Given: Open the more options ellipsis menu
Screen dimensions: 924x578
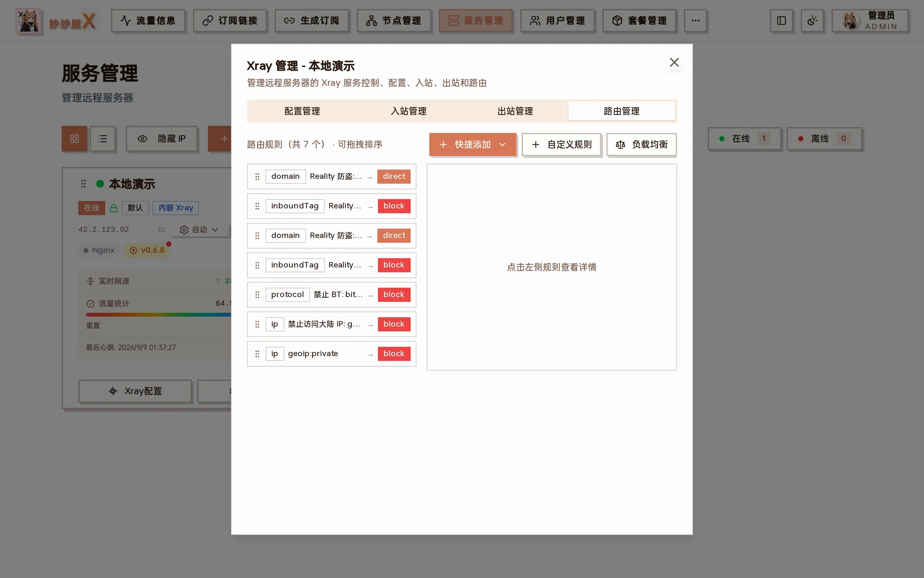Looking at the screenshot, I should [x=695, y=21].
